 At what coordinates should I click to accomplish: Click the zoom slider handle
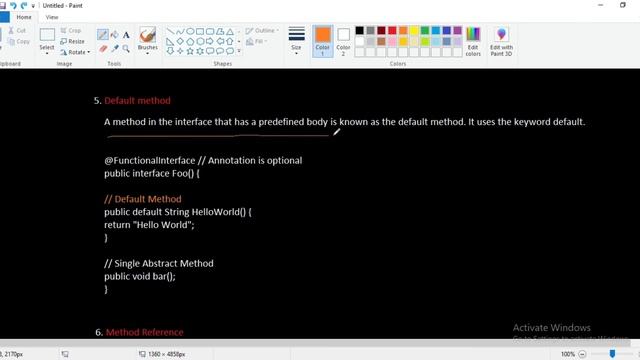[x=612, y=354]
